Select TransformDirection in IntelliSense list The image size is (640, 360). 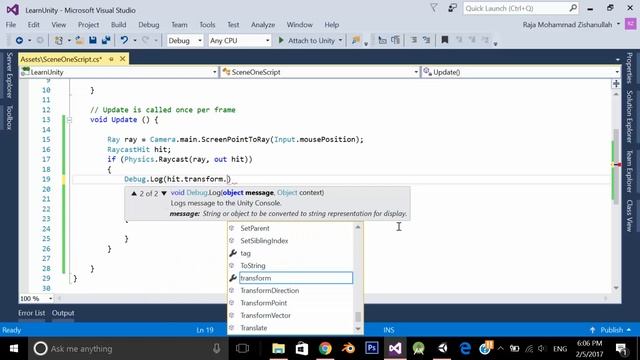(290, 291)
